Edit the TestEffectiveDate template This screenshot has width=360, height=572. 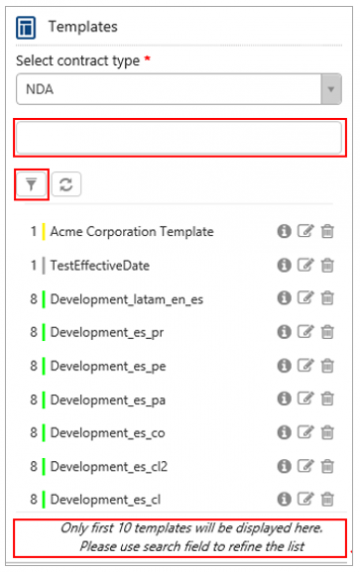tap(305, 265)
